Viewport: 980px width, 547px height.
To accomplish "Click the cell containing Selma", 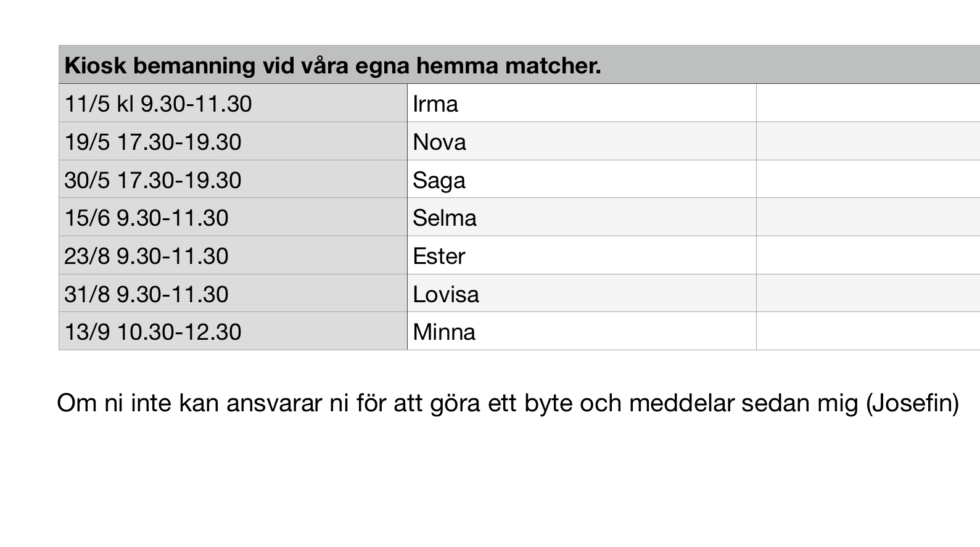I will [581, 218].
